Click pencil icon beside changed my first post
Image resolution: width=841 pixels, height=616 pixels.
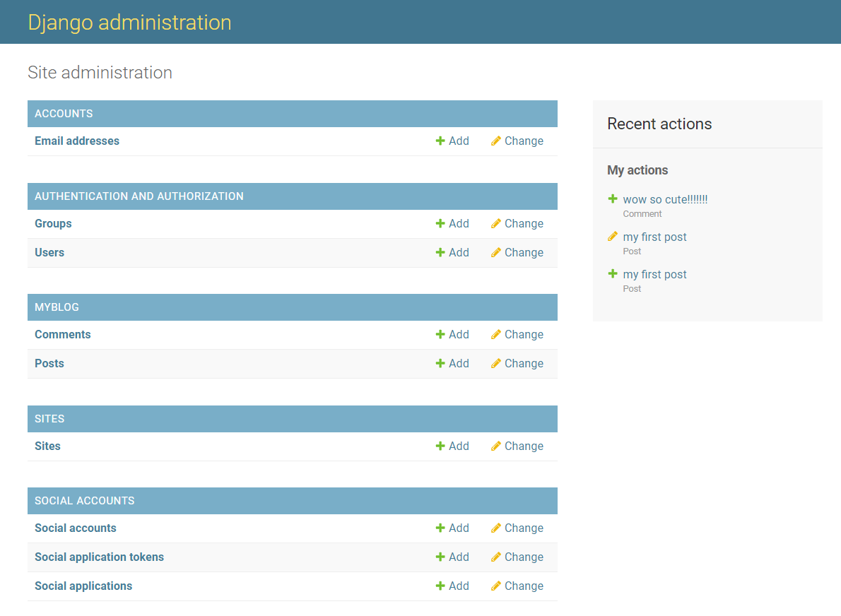pyautogui.click(x=613, y=237)
